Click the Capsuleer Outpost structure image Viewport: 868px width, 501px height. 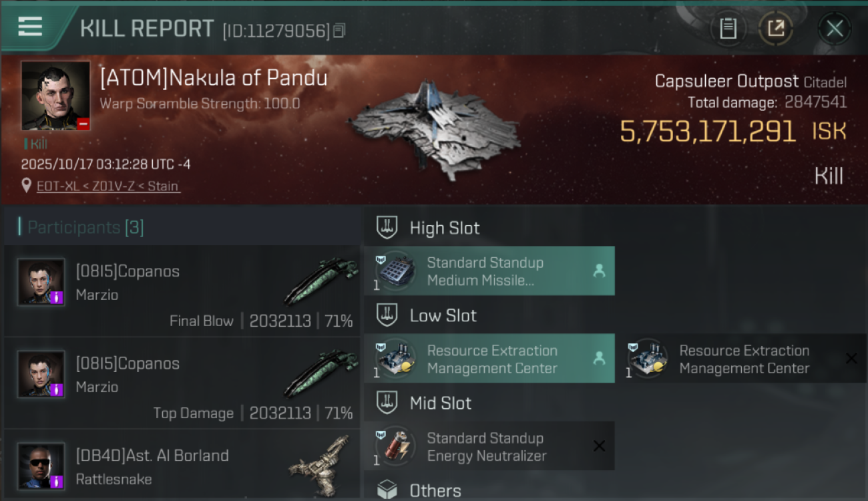(x=434, y=128)
